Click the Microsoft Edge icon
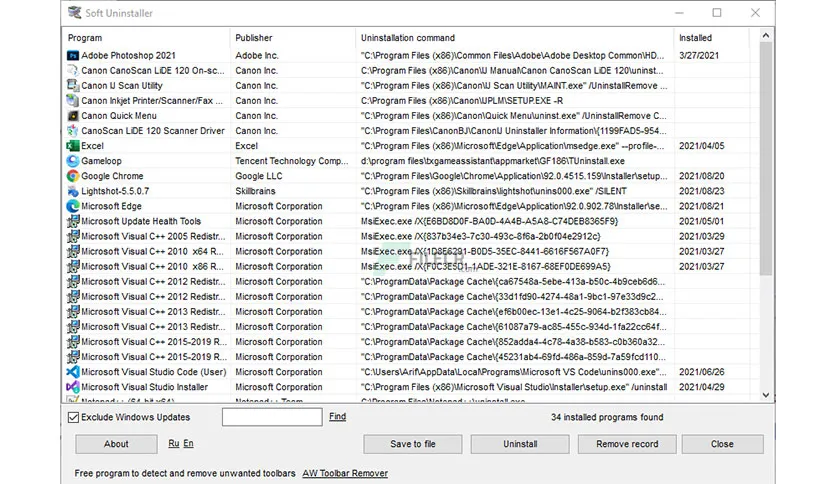The width and height of the screenshot is (836, 484). [73, 206]
